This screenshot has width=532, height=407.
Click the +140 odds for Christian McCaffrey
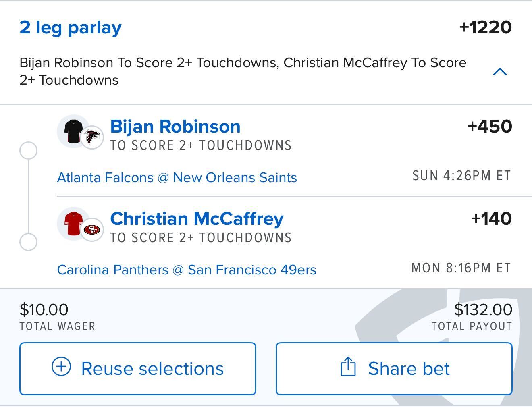tap(491, 219)
